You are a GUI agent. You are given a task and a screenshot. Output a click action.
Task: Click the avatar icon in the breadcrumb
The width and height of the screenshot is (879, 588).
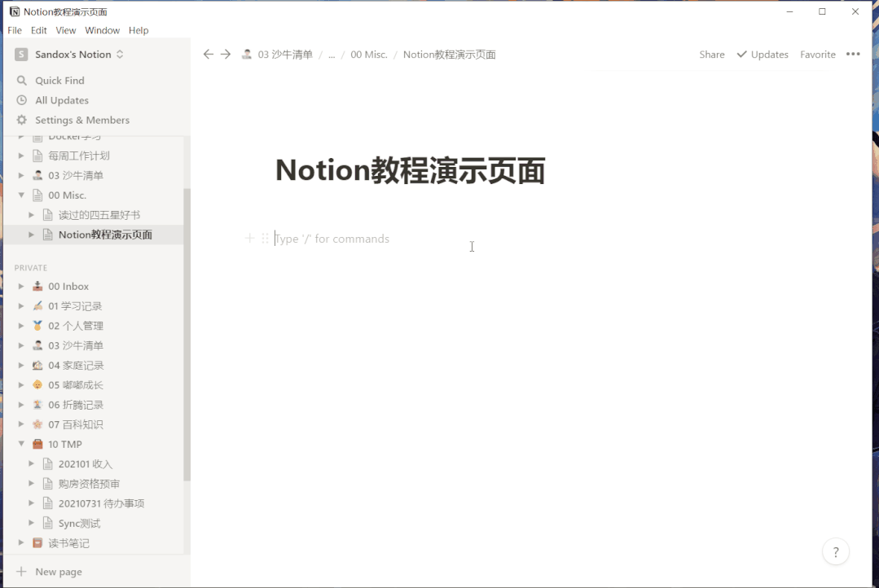(246, 55)
